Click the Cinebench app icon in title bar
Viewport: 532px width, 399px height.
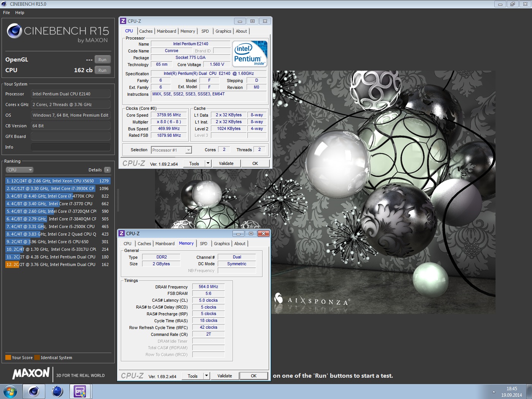coord(4,4)
